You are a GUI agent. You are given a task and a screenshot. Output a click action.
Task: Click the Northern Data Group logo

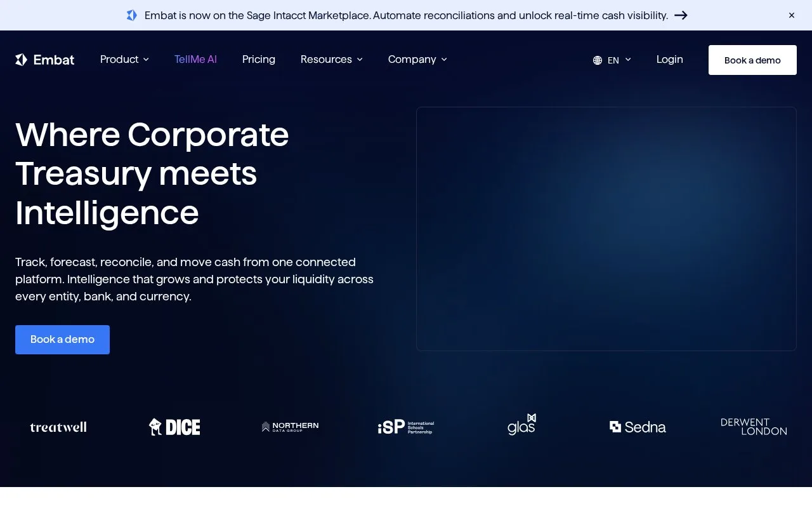[290, 427]
